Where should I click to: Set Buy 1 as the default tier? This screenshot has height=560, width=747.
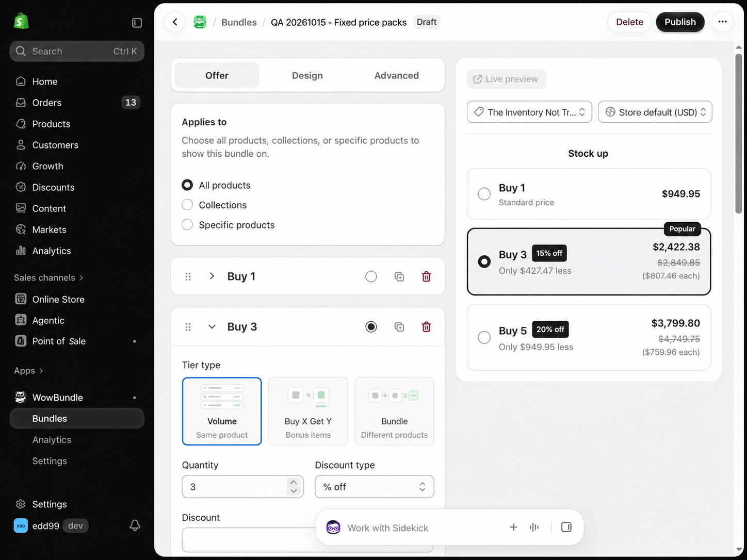(x=371, y=277)
